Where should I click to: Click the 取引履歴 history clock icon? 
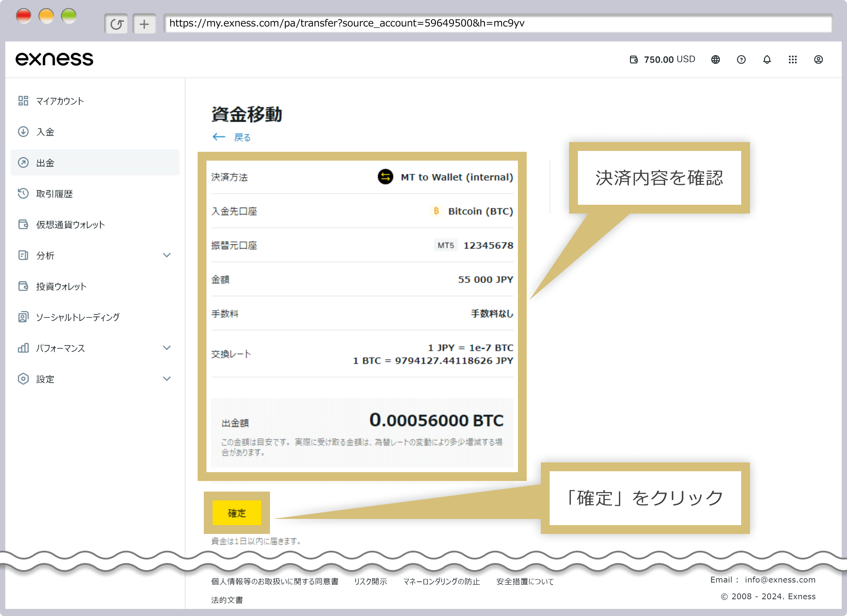tap(23, 194)
